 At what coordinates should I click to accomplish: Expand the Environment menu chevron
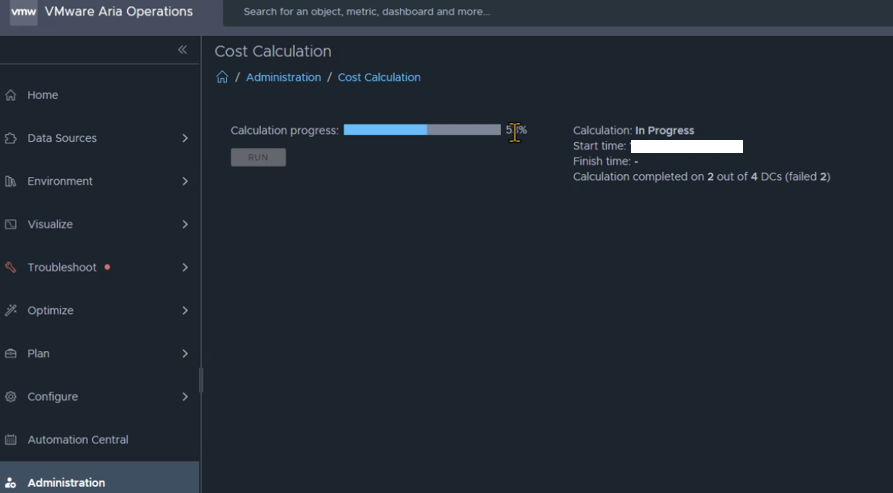point(185,181)
